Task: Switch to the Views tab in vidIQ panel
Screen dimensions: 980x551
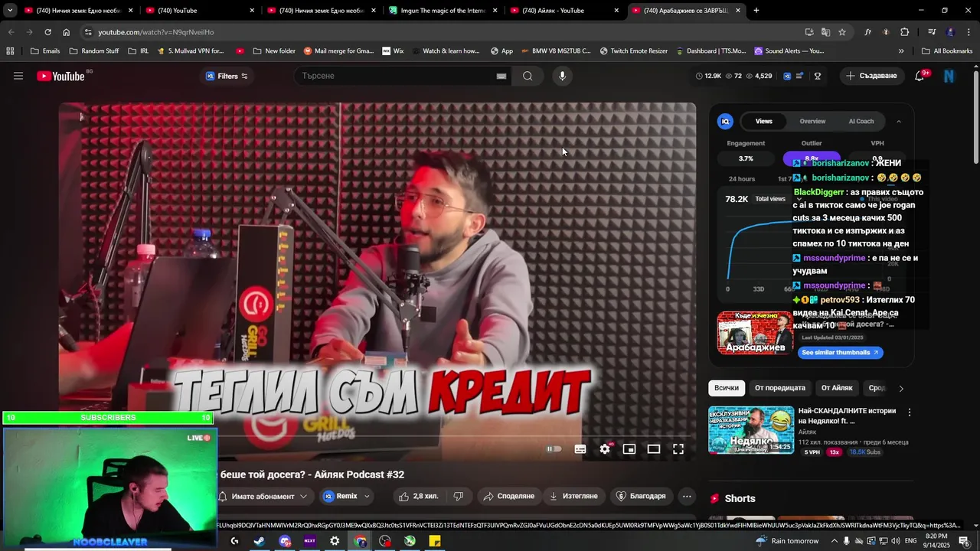Action: tap(763, 121)
